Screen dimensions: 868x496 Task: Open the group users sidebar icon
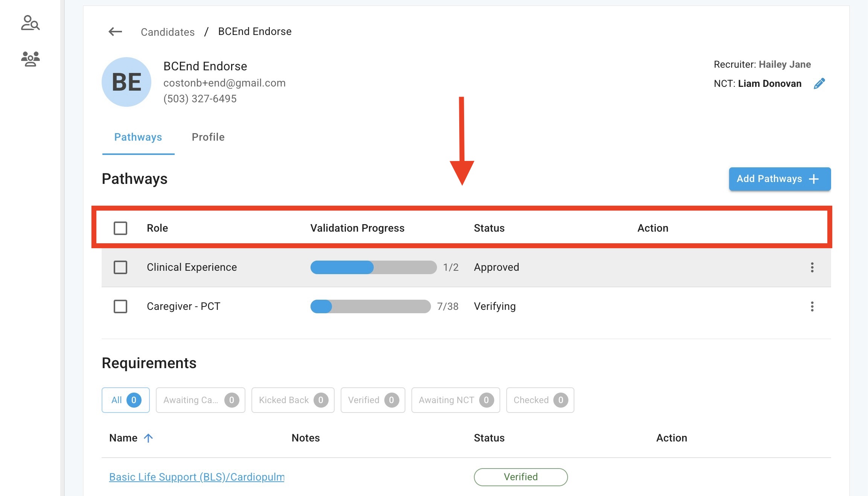pyautogui.click(x=30, y=59)
